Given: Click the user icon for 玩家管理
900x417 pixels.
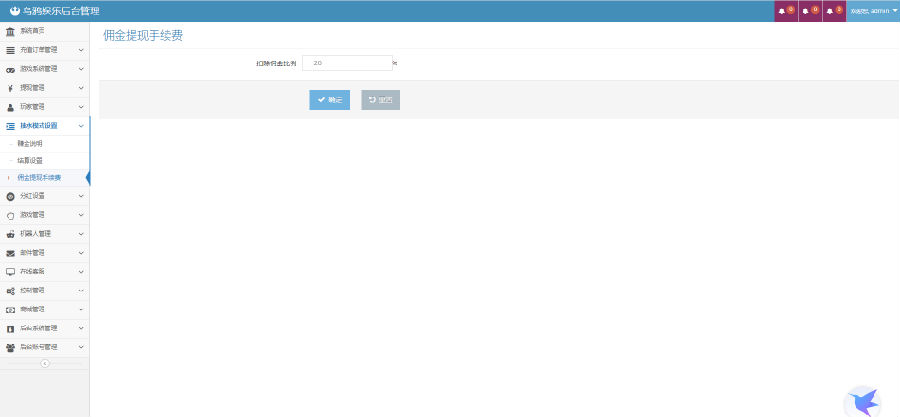Looking at the screenshot, I should [10, 107].
